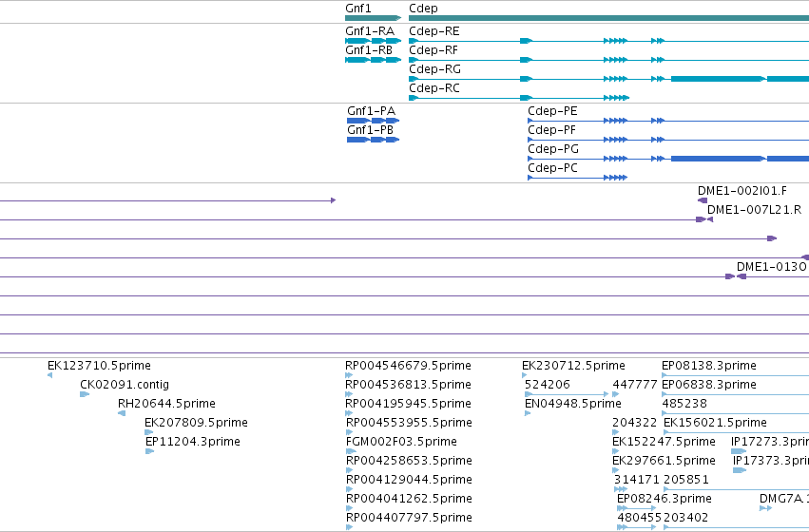
Task: Click the Gnf1-RB transcript label
Action: [369, 50]
